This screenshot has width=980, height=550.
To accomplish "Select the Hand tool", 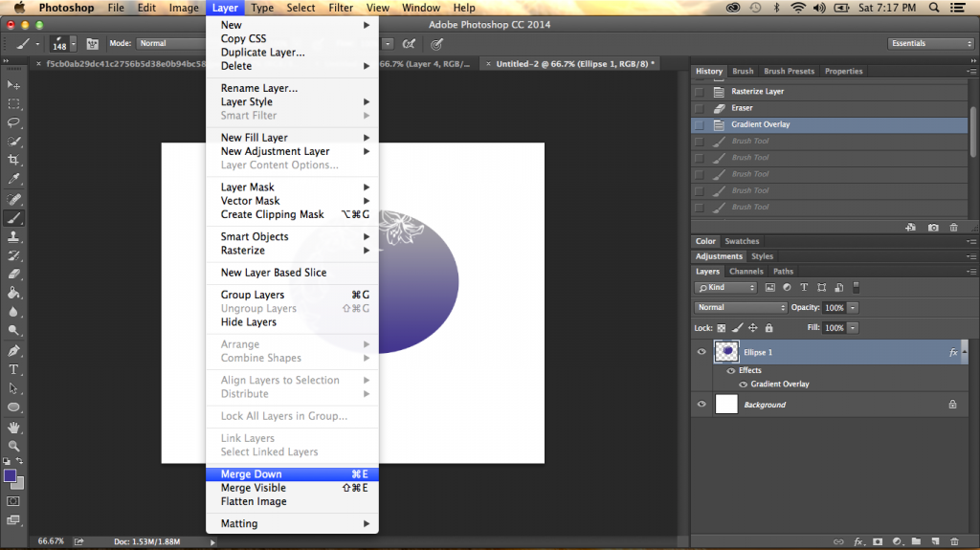I will (x=13, y=428).
